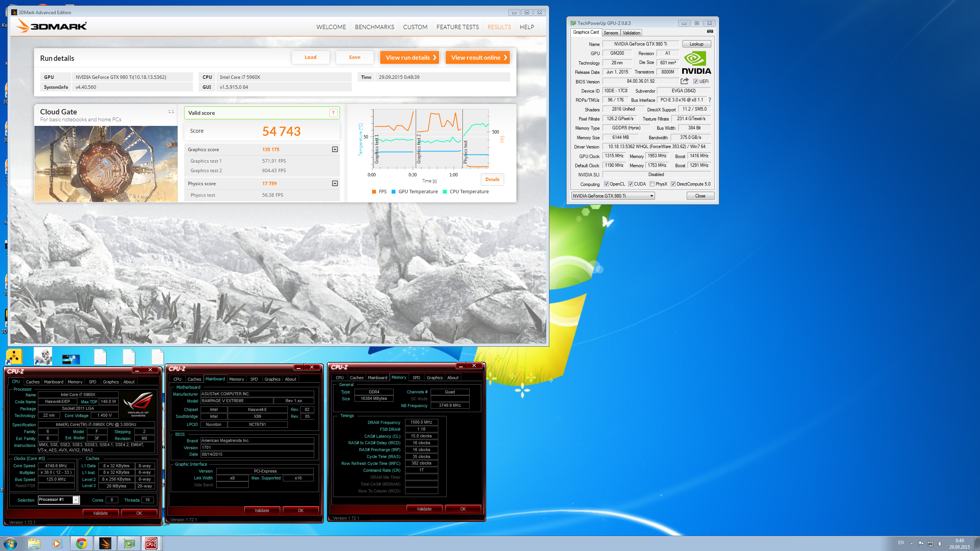980x551 pixels.
Task: Collapse the Physics score section
Action: [x=335, y=183]
